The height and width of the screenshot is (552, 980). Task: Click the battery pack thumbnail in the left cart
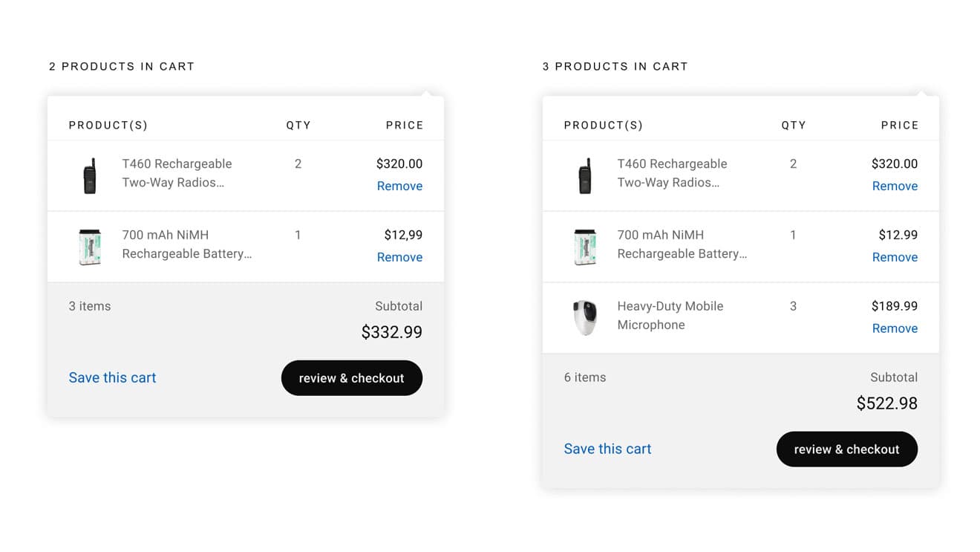coord(90,247)
